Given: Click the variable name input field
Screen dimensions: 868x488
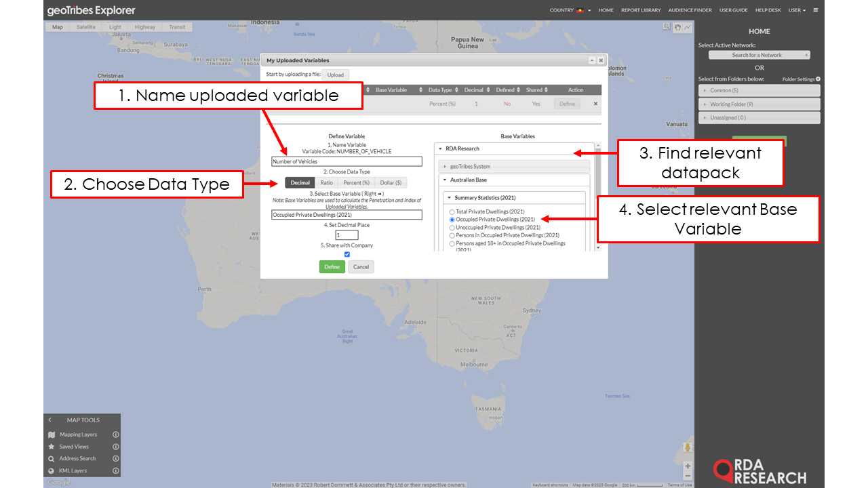Looking at the screenshot, I should point(347,161).
